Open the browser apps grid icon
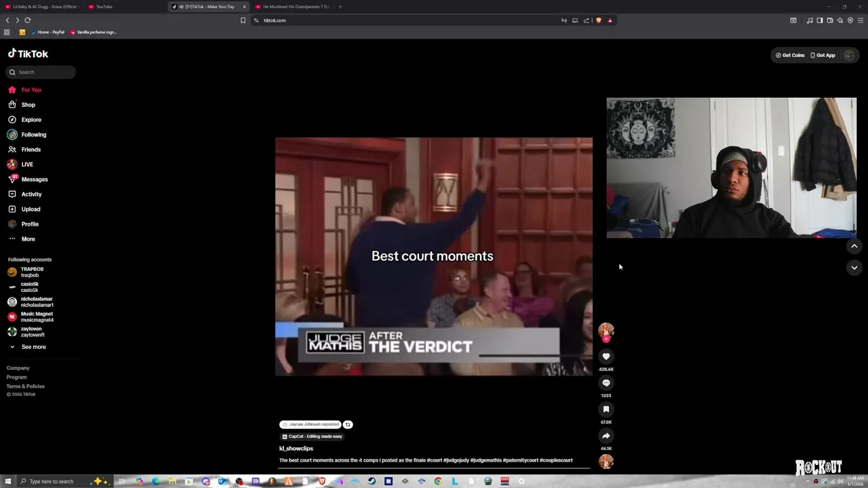Viewport: 868px width, 488px height. [7, 32]
